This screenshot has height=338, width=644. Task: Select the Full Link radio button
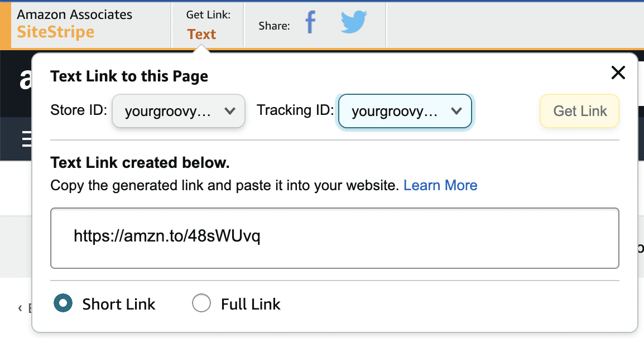(x=201, y=303)
